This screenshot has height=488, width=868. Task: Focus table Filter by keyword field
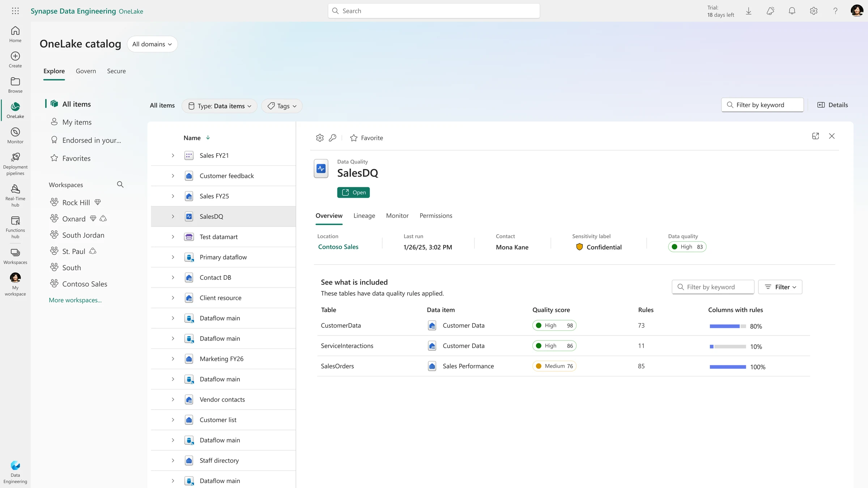coord(713,287)
